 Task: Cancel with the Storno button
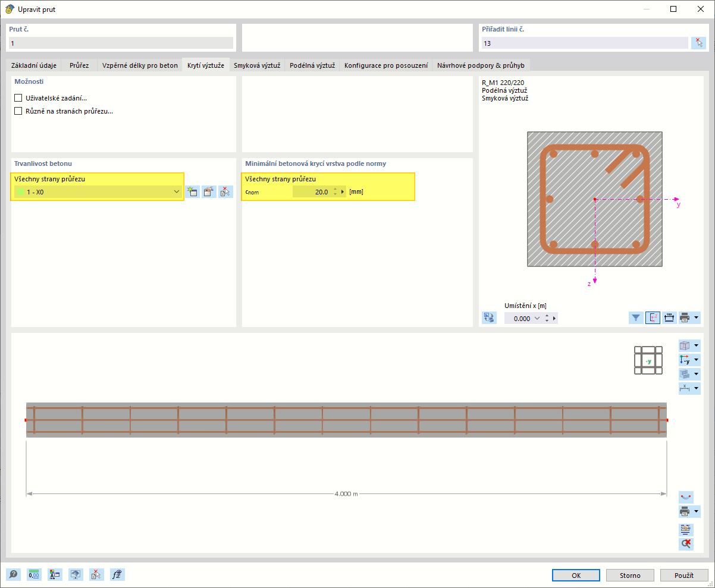tap(631, 576)
